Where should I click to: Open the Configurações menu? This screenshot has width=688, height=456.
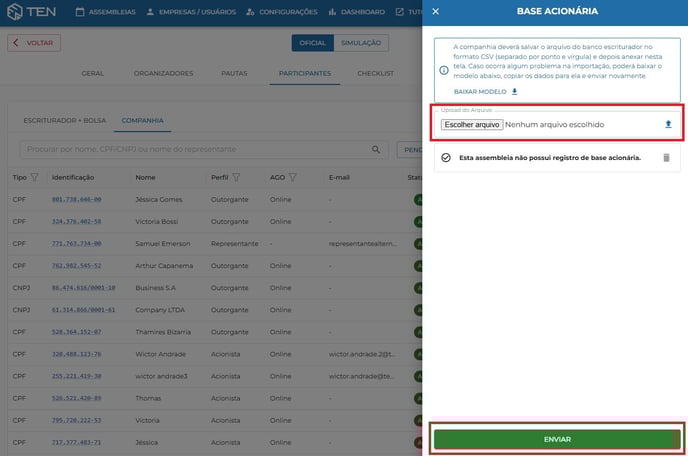pyautogui.click(x=282, y=12)
